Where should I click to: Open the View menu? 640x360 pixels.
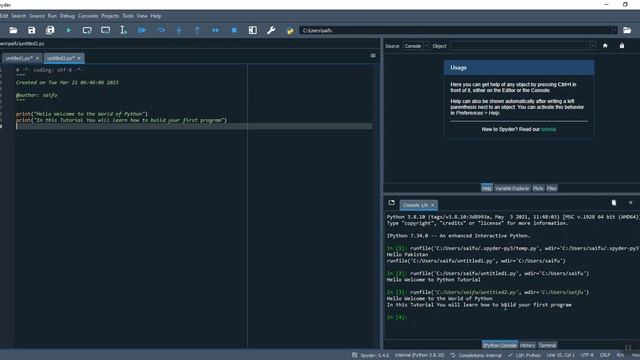point(142,16)
